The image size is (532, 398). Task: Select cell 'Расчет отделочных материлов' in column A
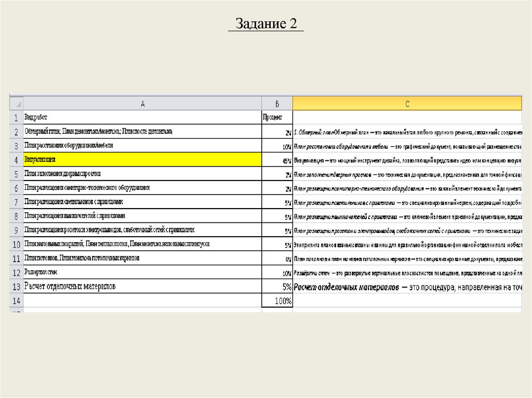coord(142,286)
